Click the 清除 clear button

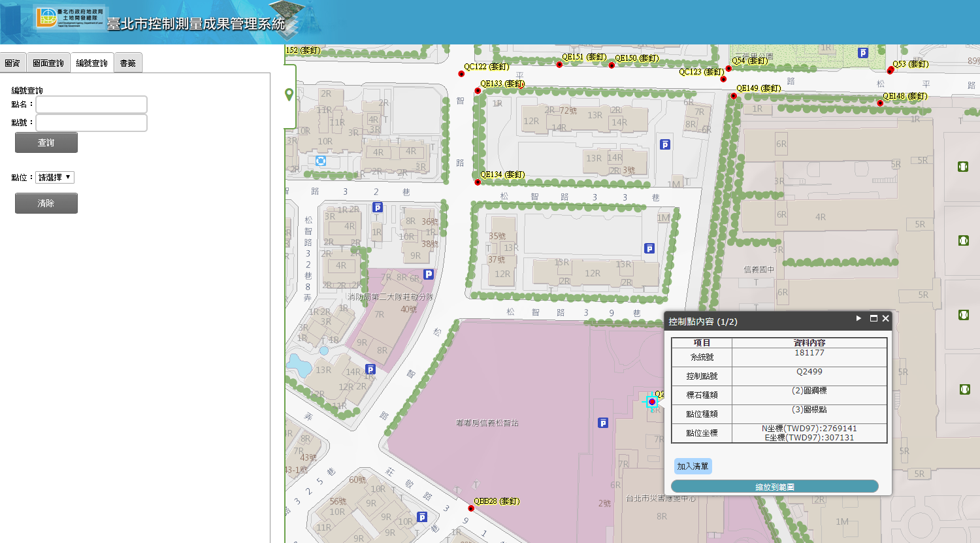tap(46, 203)
